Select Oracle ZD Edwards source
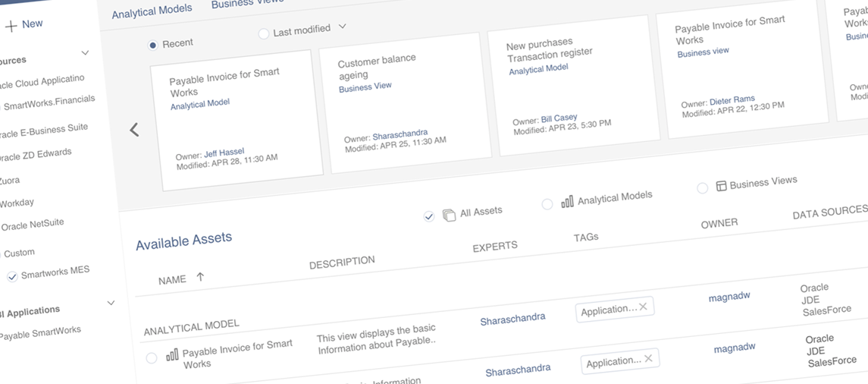 click(36, 155)
